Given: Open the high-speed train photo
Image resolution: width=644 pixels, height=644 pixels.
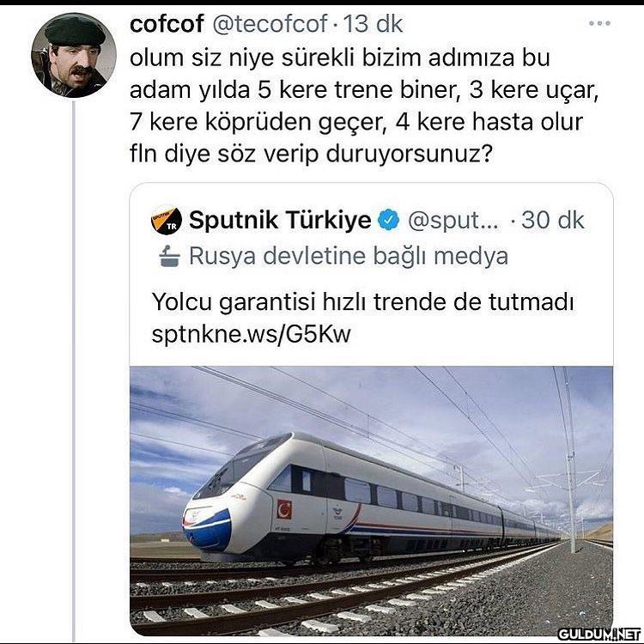Looking at the screenshot, I should 371,498.
